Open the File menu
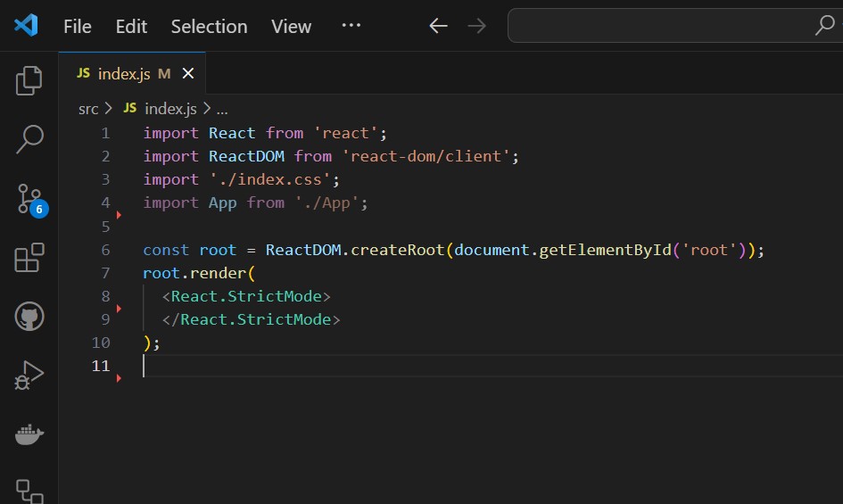The image size is (843, 504). point(78,27)
